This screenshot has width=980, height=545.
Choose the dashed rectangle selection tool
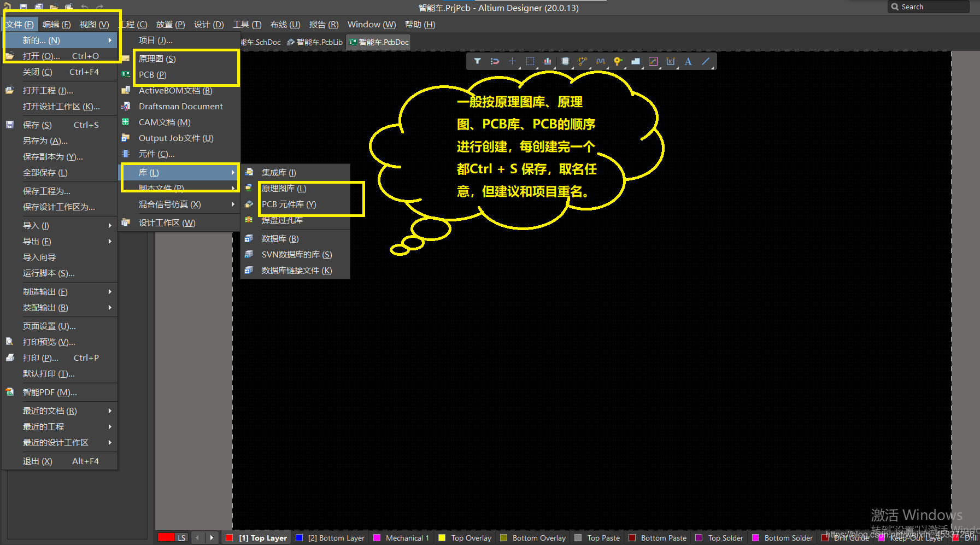[530, 61]
